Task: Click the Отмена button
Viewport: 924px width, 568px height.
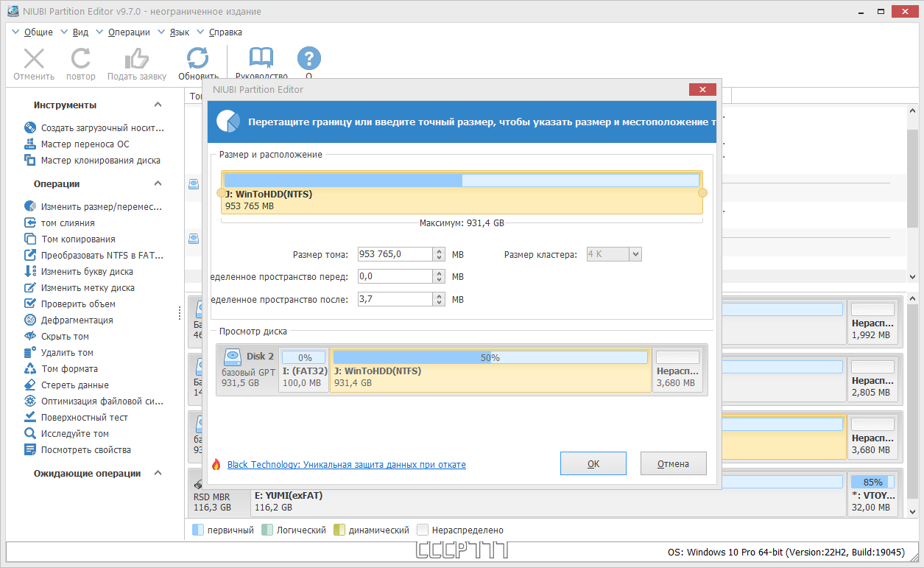Action: [x=674, y=463]
